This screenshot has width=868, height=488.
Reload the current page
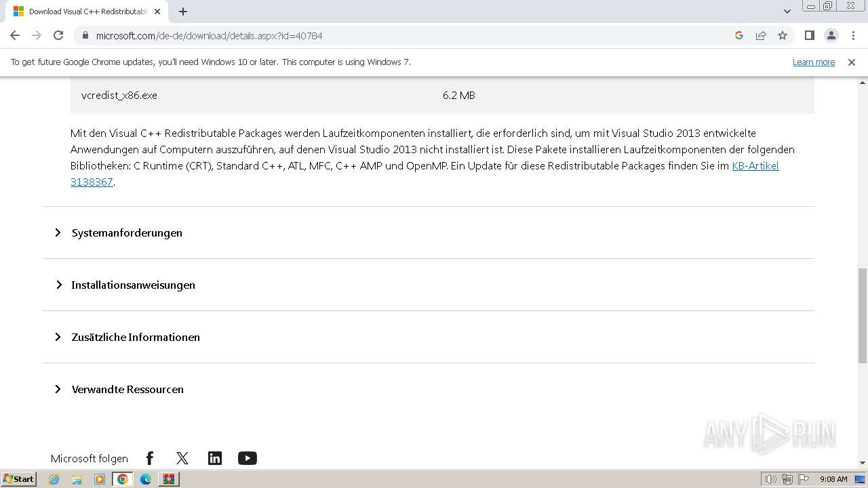[58, 35]
